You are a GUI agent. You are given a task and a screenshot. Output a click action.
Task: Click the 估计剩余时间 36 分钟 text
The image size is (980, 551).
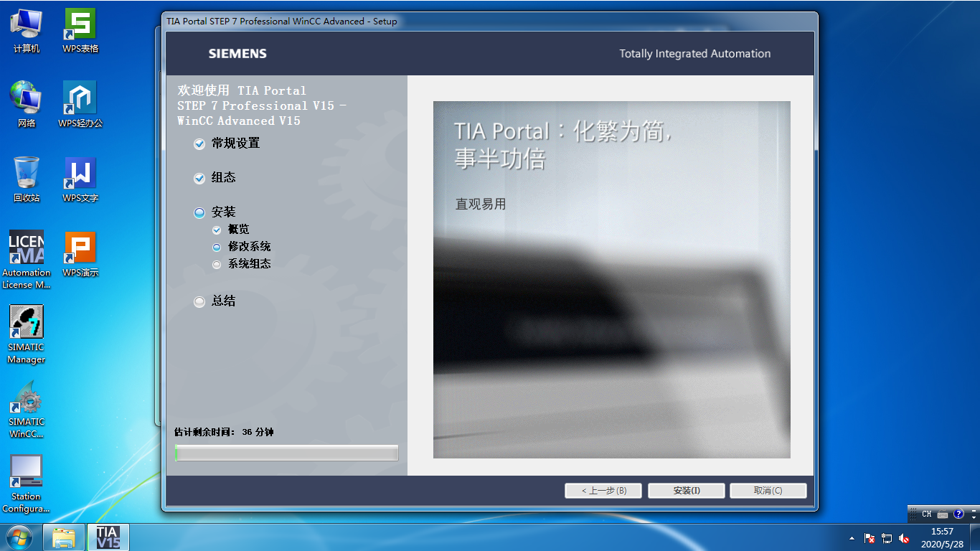[x=224, y=433]
